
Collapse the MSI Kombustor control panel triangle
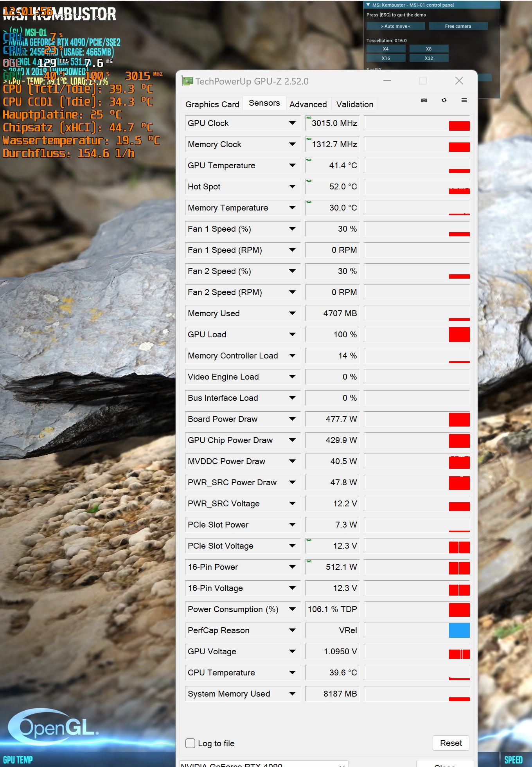(x=368, y=5)
